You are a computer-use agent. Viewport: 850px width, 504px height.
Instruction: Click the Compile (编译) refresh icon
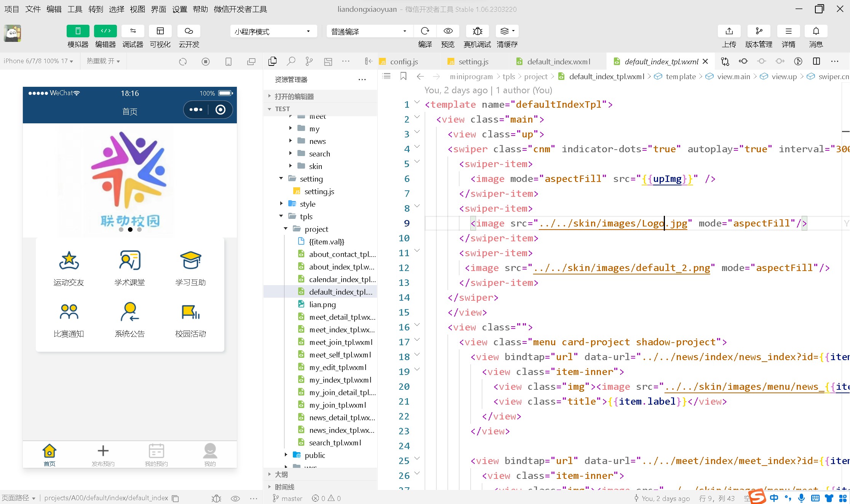point(425,31)
